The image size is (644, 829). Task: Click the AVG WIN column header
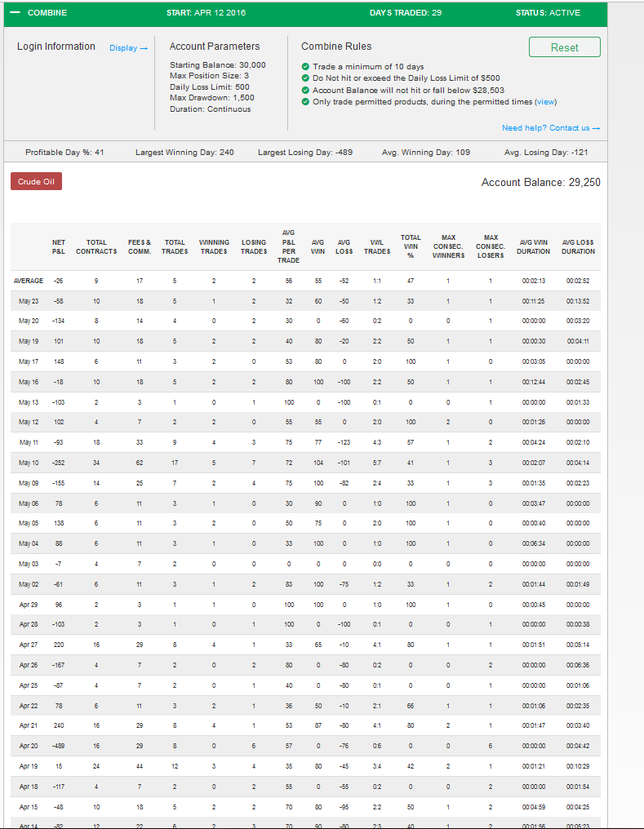pos(318,247)
